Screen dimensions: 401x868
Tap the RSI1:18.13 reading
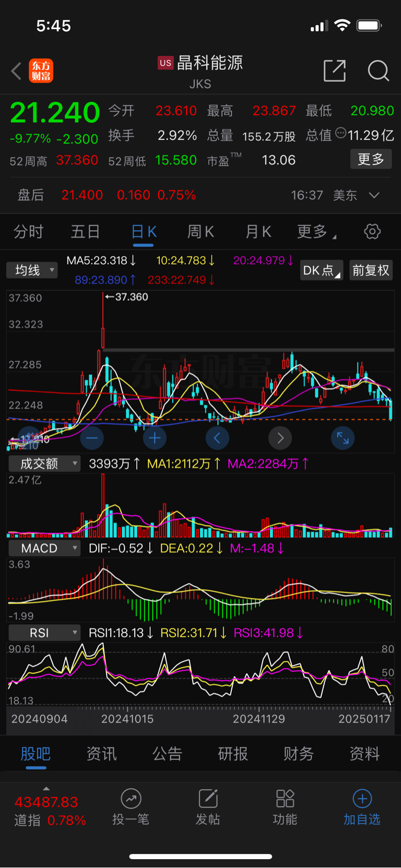point(121,633)
